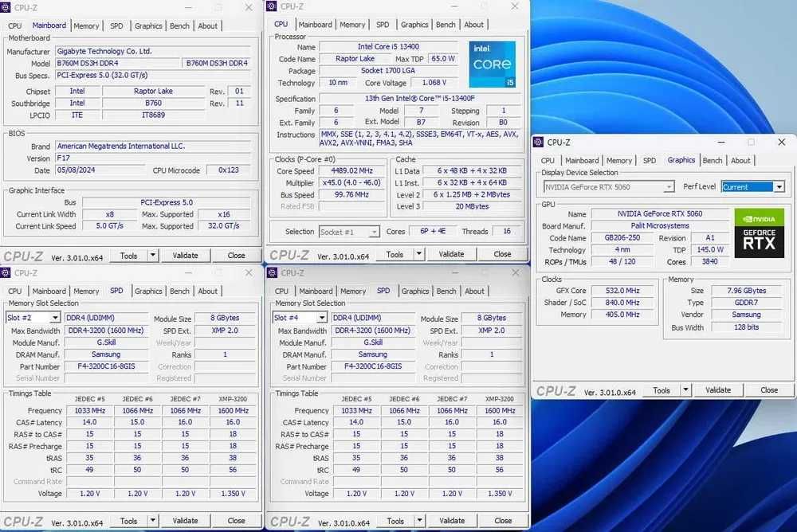Open Memory tab in Mainboard window

(x=86, y=25)
